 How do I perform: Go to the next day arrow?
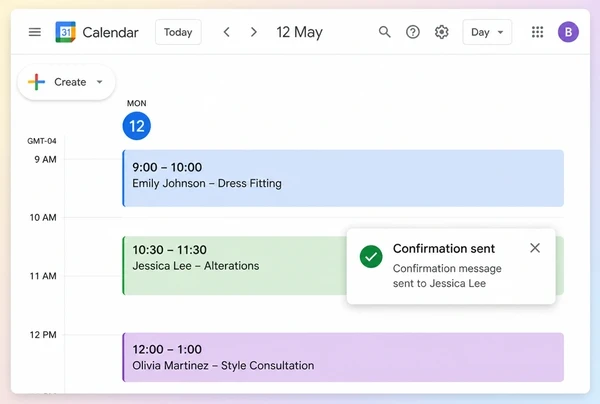point(253,32)
